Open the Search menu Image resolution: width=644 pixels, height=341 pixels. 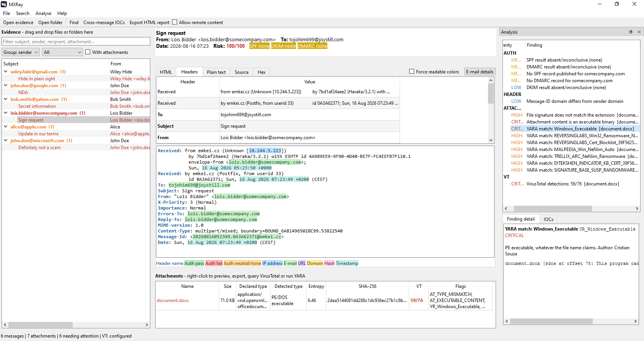[23, 13]
